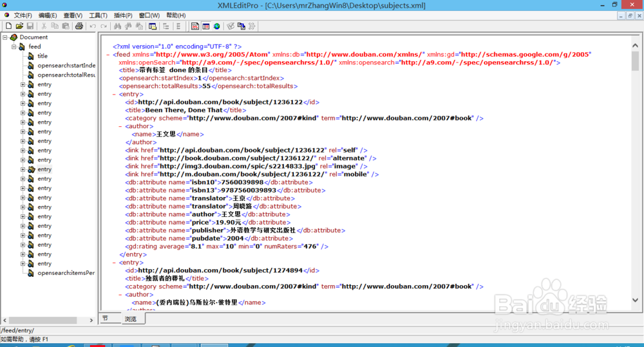Click the s2214833.jpg image link line
The image size is (644, 347).
(x=247, y=166)
